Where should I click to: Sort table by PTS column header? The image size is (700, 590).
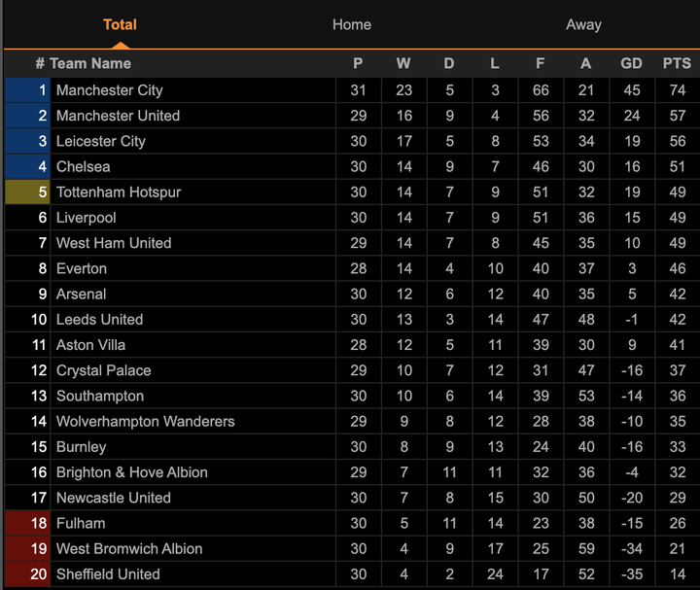(x=677, y=63)
